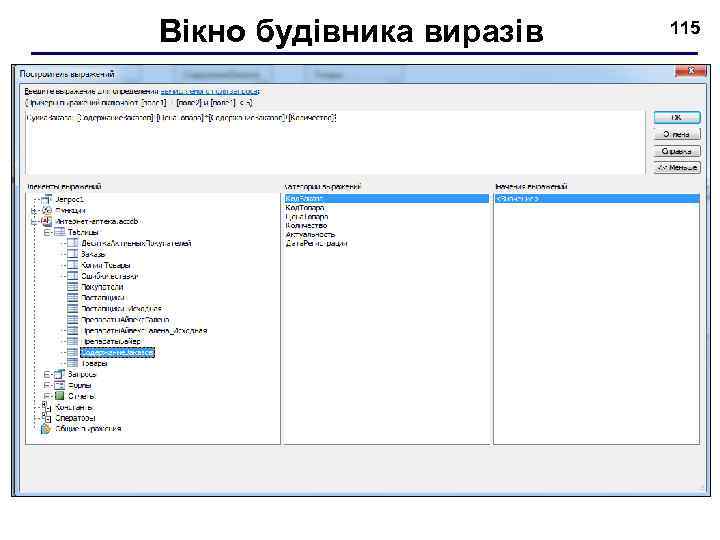This screenshot has height=540, width=720.
Task: Click the table icon beside СодержаниеЗаказов
Action: pos(73,353)
